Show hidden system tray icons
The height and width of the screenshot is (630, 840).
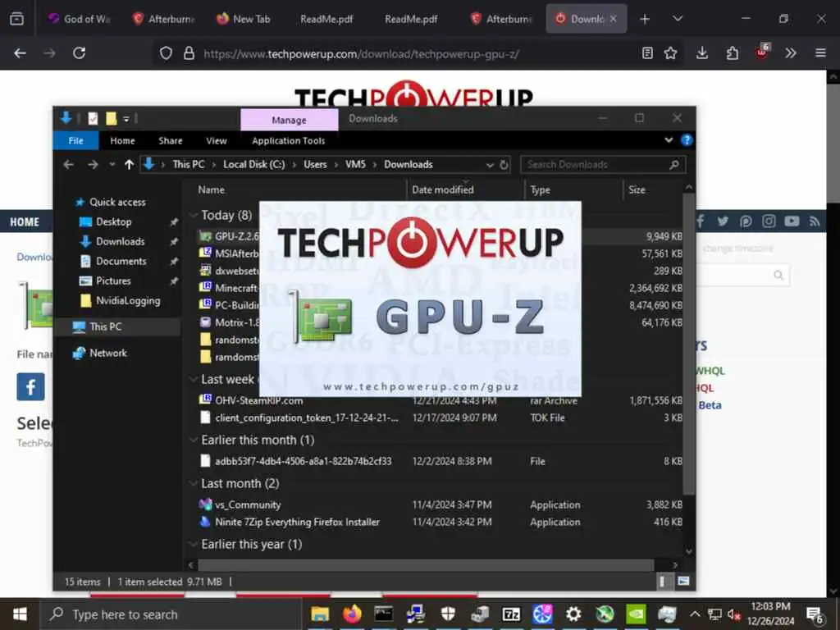point(695,614)
